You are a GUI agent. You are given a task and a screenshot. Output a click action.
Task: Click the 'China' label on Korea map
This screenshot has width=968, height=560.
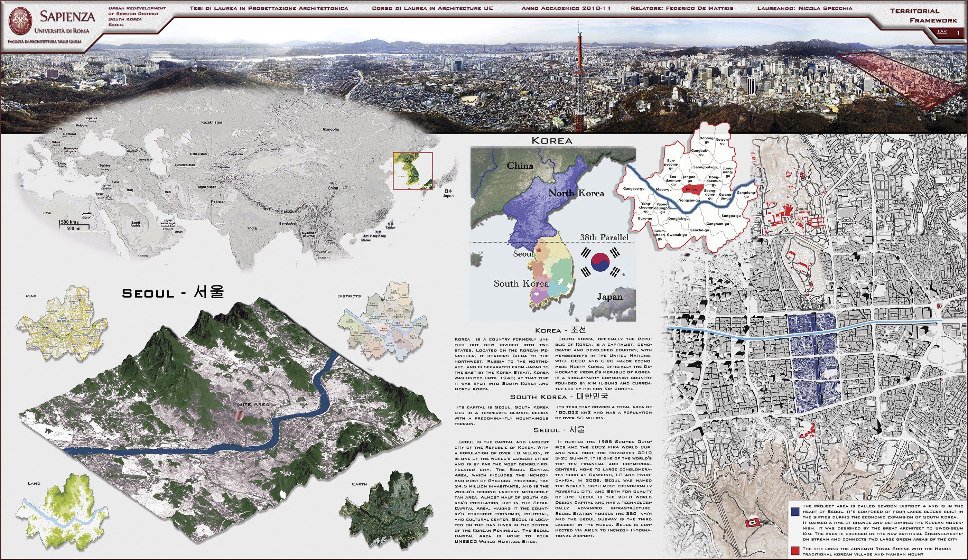520,166
